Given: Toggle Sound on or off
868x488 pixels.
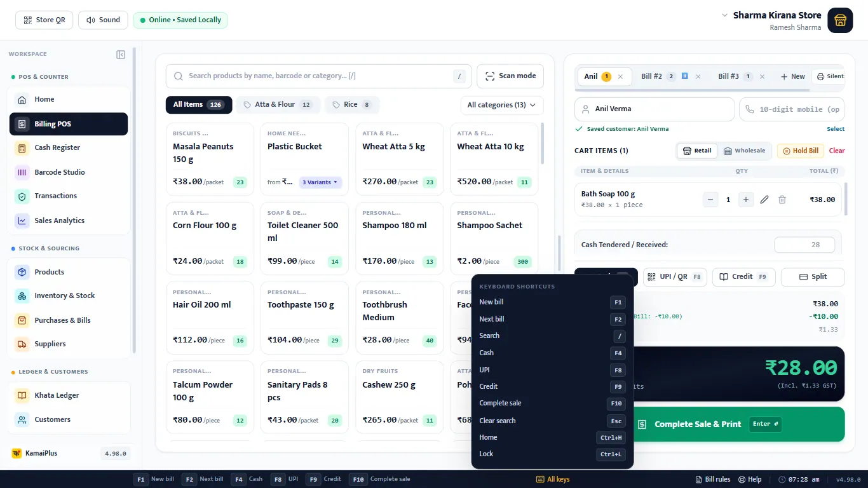Looking at the screenshot, I should point(103,20).
